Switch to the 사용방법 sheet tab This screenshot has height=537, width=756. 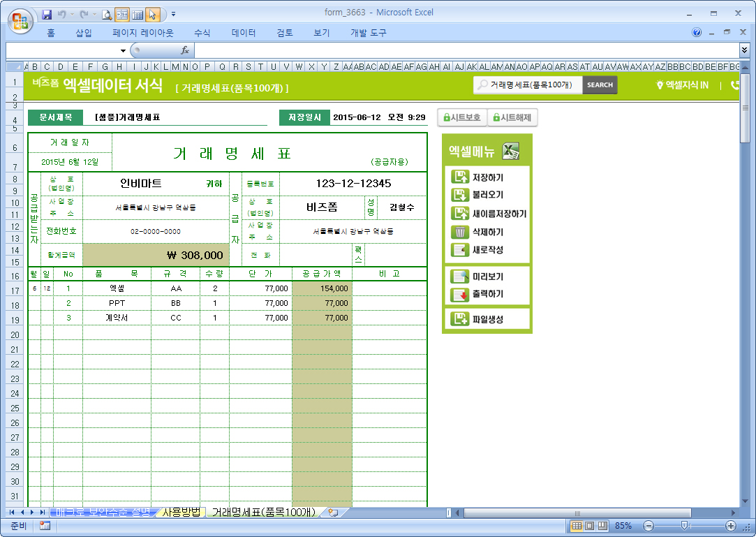tap(180, 513)
